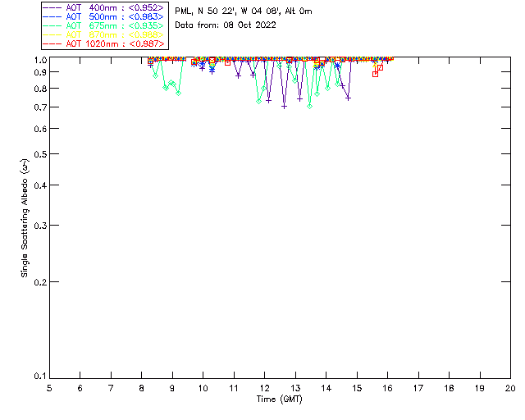The height and width of the screenshot is (420, 525).
Task: Click the 'Data from: 08 Oct 2022' text
Action: tap(226, 25)
